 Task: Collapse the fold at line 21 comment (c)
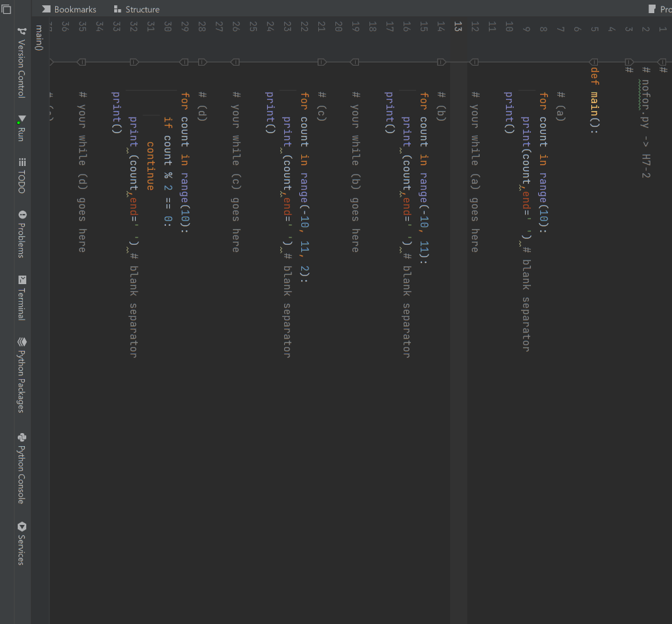pyautogui.click(x=322, y=62)
